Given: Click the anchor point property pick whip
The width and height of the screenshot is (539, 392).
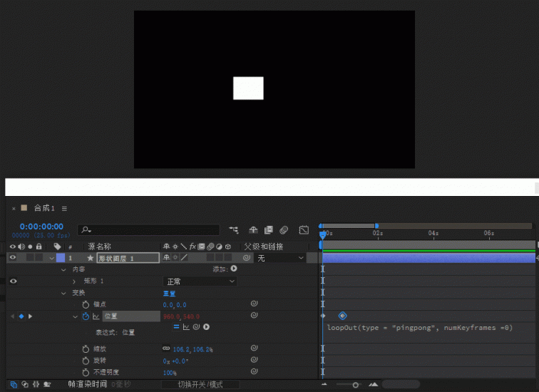Looking at the screenshot, I should pos(254,304).
